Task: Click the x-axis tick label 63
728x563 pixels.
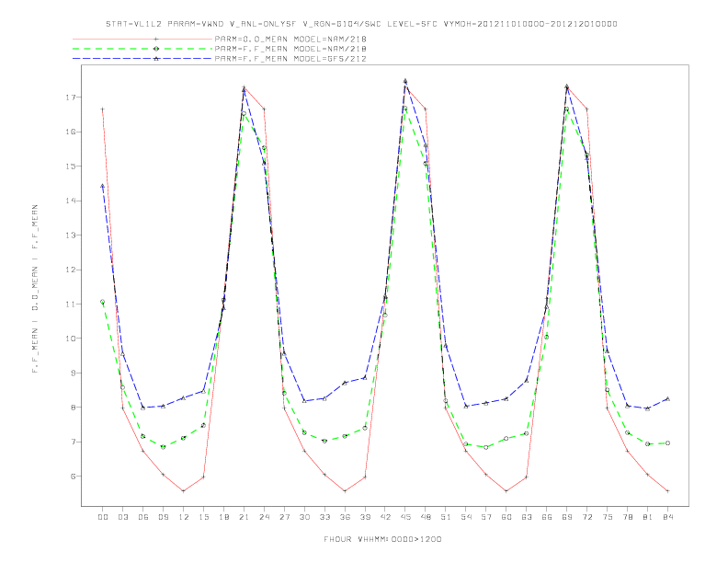Action: [527, 517]
